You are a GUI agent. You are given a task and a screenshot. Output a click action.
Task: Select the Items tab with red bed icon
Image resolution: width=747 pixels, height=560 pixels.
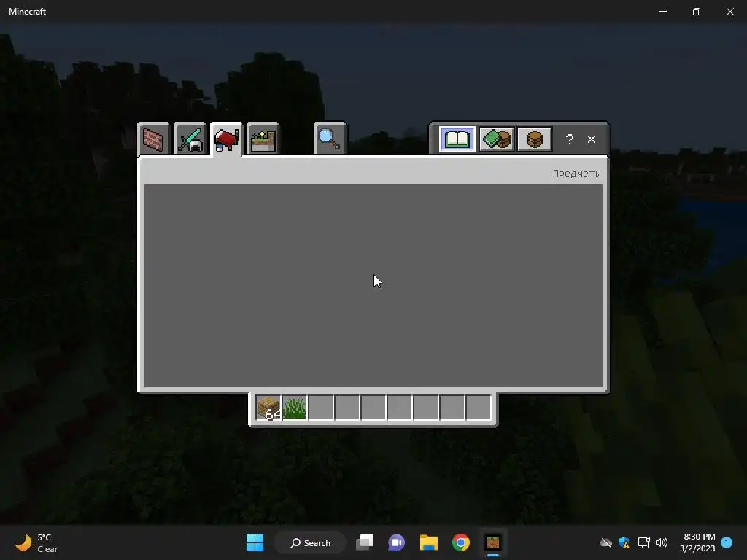coord(226,139)
